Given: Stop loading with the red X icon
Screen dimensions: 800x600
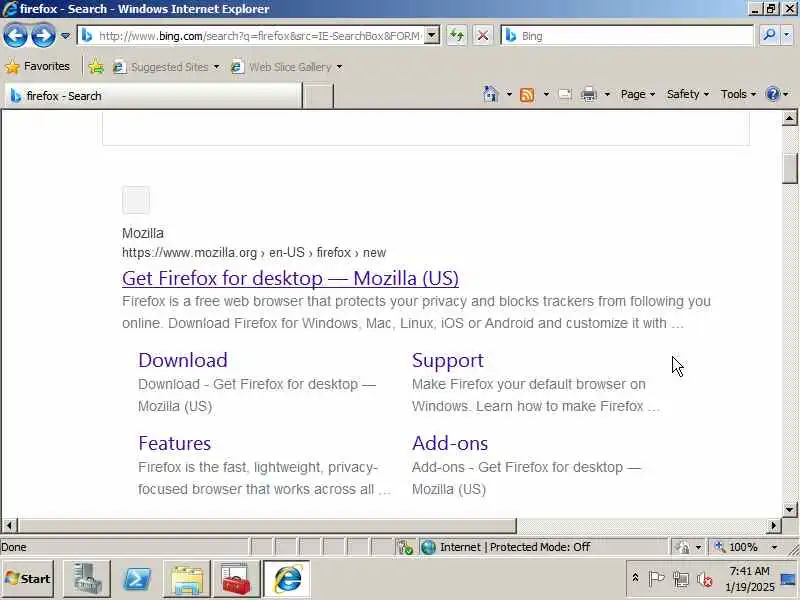Looking at the screenshot, I should pyautogui.click(x=482, y=36).
